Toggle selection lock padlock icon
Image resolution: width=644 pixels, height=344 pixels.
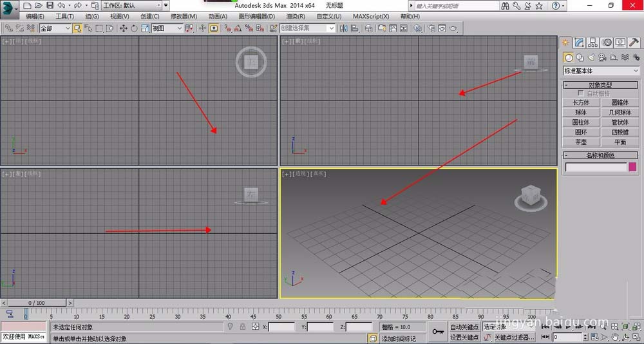(243, 327)
